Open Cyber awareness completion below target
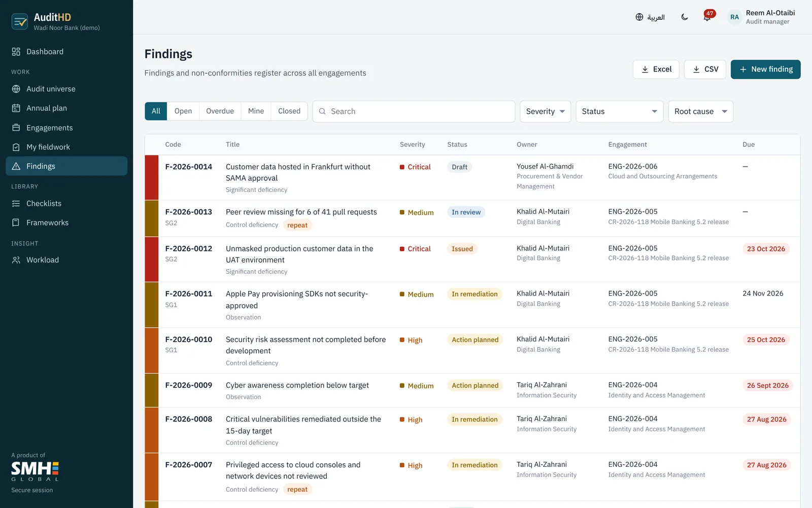The height and width of the screenshot is (508, 812). [x=297, y=386]
